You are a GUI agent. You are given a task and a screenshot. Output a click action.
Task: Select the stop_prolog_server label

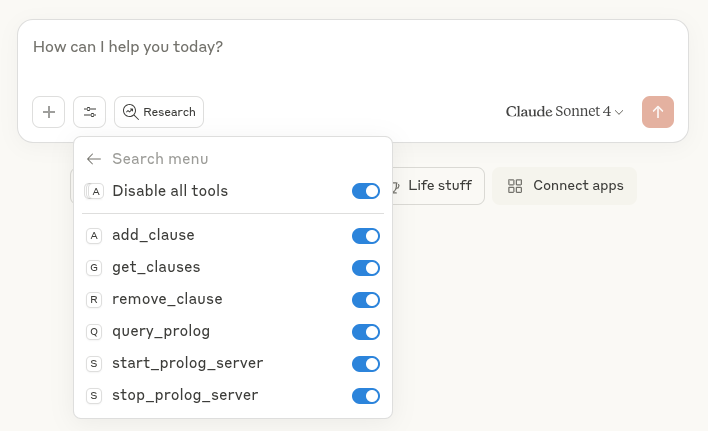[185, 396]
